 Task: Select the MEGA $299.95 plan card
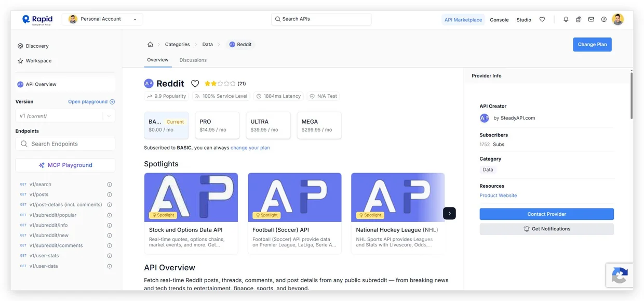(x=319, y=125)
